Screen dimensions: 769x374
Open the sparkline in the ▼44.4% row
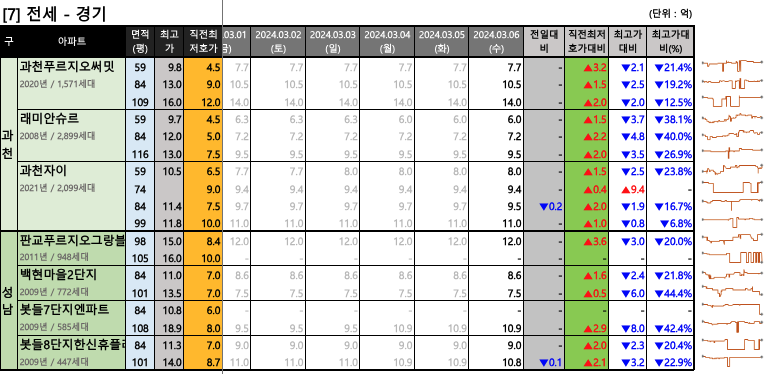732,291
